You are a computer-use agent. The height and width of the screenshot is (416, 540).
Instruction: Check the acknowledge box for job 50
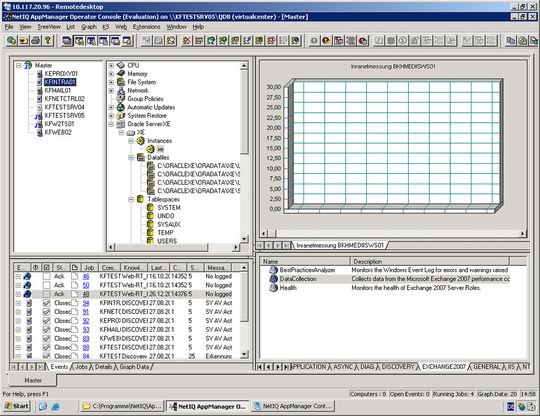(46, 285)
